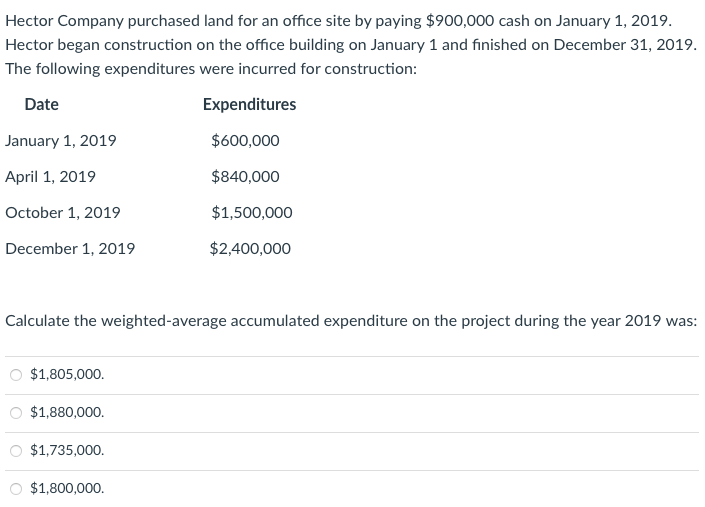Click the $1,880,000 answer label text
This screenshot has height=507, width=705.
[x=67, y=413]
